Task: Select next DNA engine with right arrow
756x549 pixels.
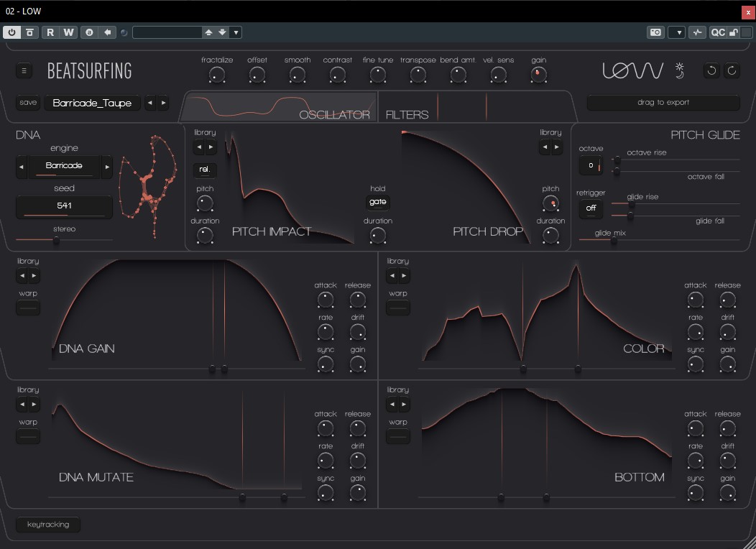Action: [x=107, y=167]
